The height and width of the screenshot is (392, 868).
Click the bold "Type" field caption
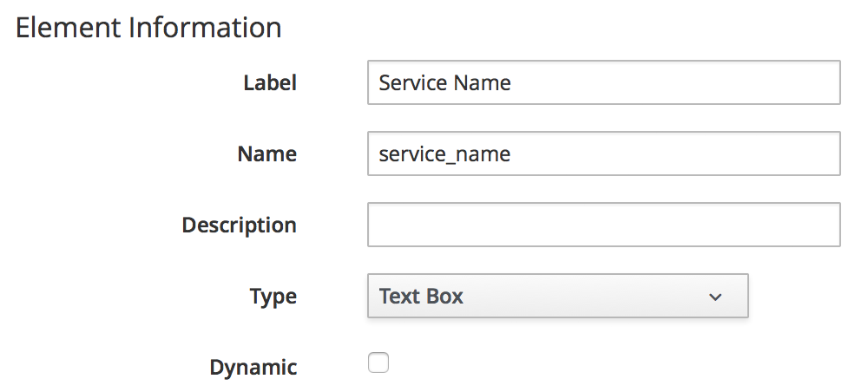coord(273,297)
